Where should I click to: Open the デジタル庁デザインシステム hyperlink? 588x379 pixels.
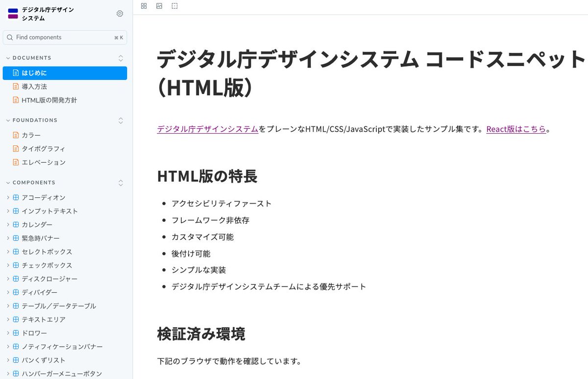click(207, 129)
